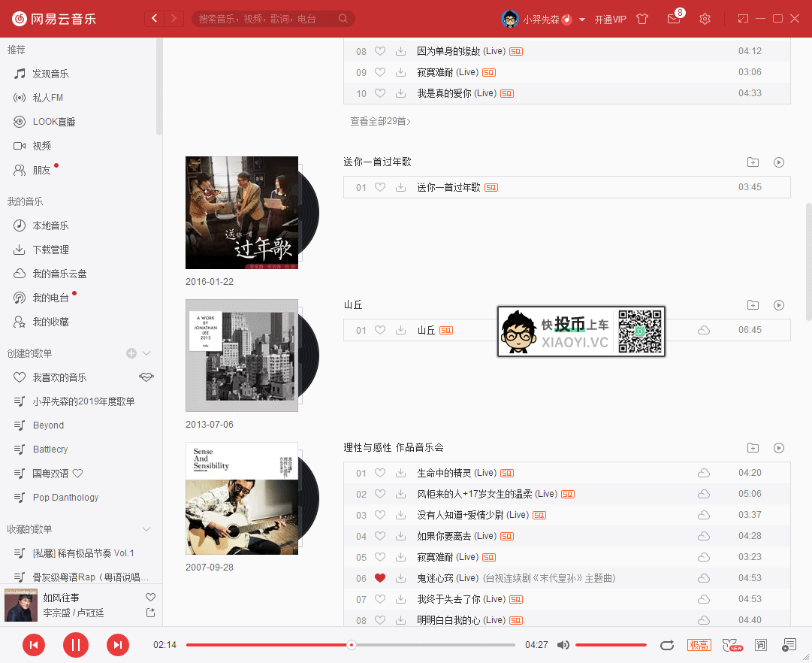Screen dimensions: 812x663
Task: Collapse the 收藏的歌单 section
Action: 146,528
